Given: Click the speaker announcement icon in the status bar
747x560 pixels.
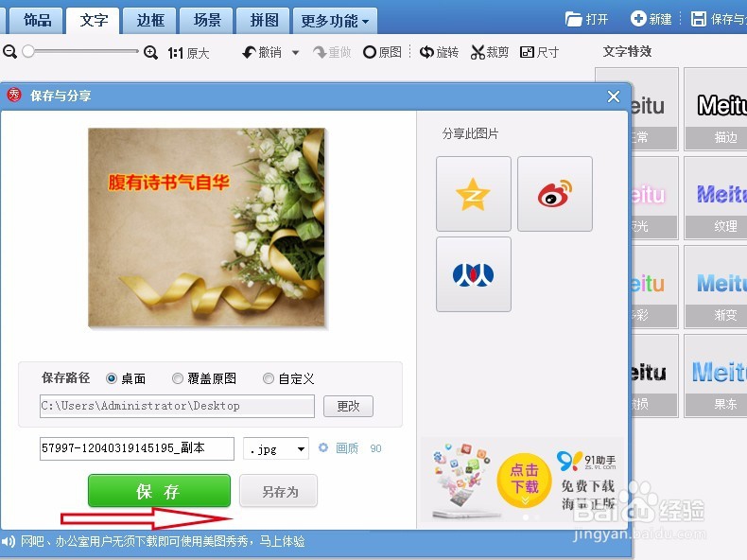Looking at the screenshot, I should [9, 541].
